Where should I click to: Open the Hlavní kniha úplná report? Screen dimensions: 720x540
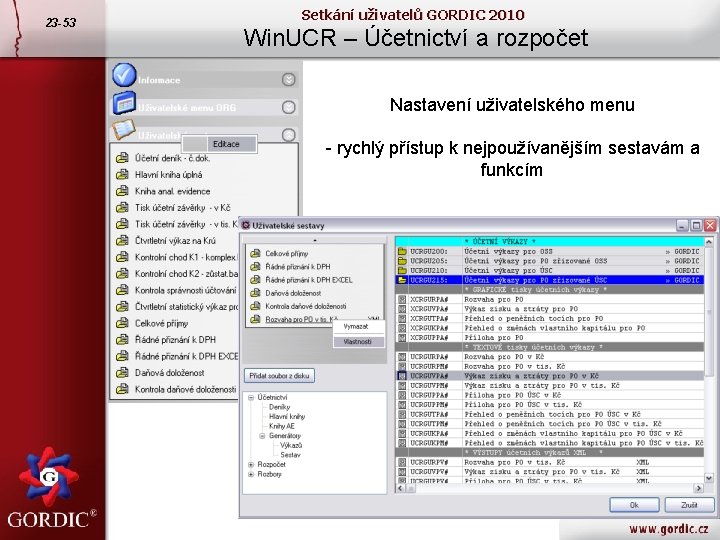point(169,174)
